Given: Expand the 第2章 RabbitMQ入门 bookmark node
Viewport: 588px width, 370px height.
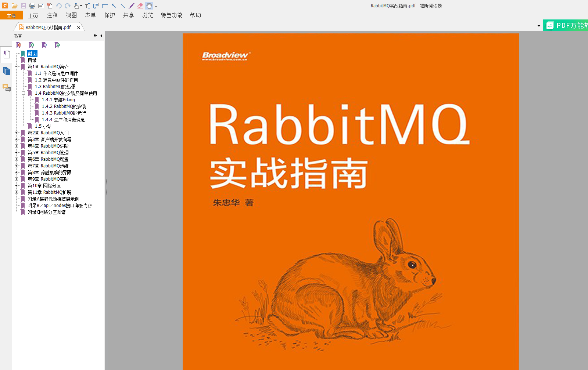Looking at the screenshot, I should (16, 133).
